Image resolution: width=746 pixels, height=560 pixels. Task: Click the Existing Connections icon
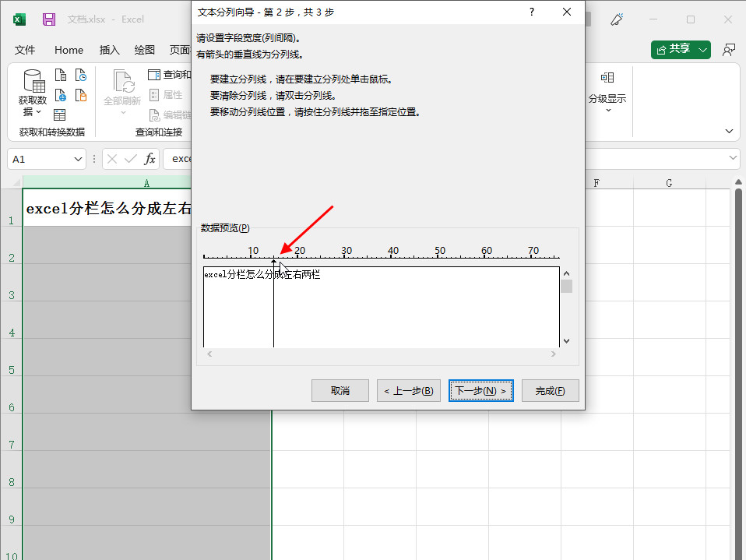tap(81, 95)
